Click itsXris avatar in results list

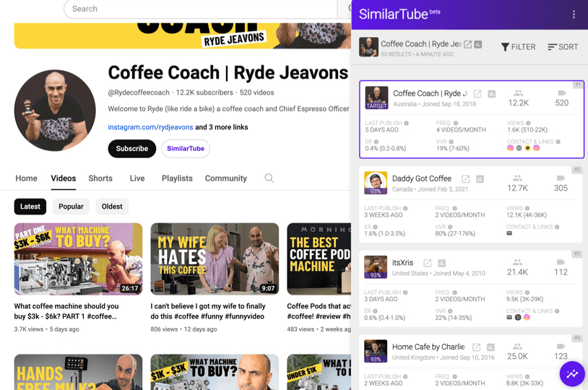click(x=376, y=267)
